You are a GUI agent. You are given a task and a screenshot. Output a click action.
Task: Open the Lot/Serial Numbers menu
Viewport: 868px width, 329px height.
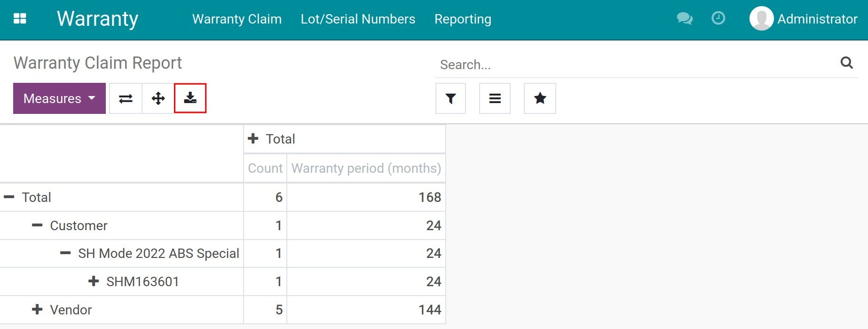point(358,19)
